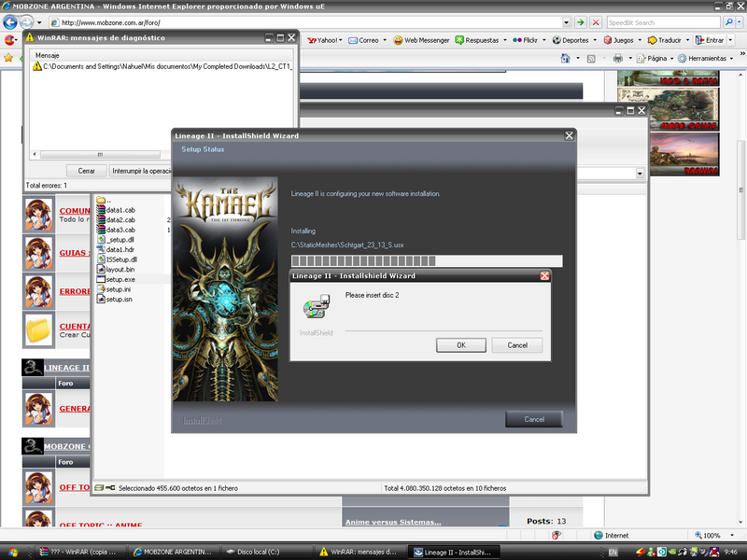Open the Anime versus Sistemas forum link
Image resolution: width=747 pixels, height=560 pixels.
[x=392, y=522]
